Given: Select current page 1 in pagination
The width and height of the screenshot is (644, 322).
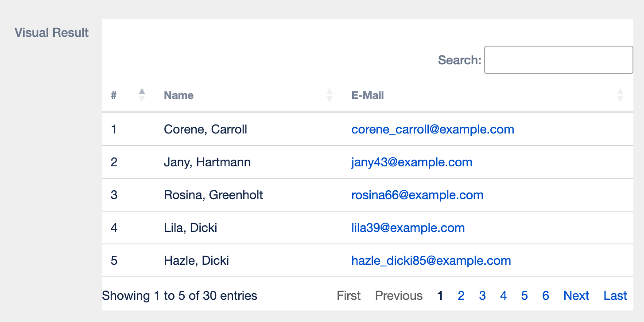Looking at the screenshot, I should pyautogui.click(x=440, y=296).
